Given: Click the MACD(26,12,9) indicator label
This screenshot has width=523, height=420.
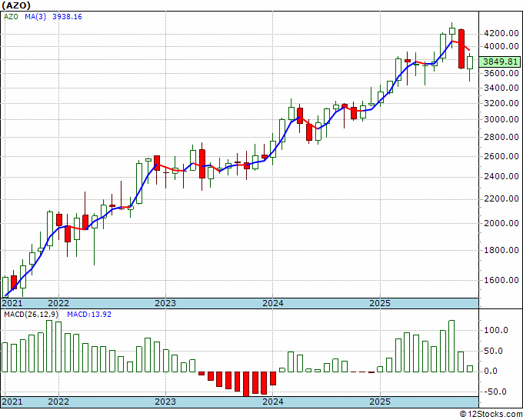Looking at the screenshot, I should pyautogui.click(x=32, y=315).
